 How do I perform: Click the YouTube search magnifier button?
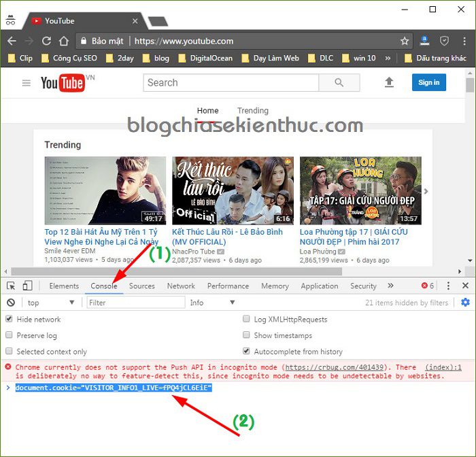click(x=339, y=82)
